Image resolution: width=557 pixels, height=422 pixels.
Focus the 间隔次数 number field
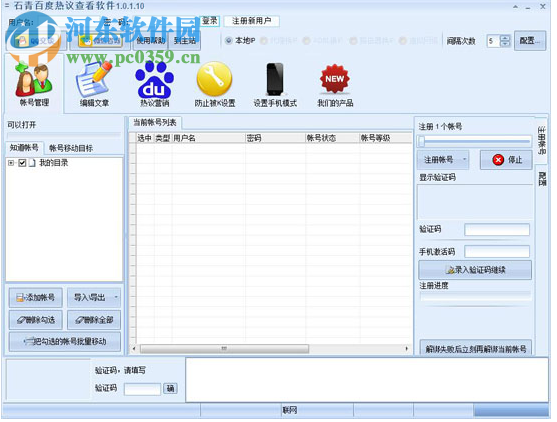point(494,41)
